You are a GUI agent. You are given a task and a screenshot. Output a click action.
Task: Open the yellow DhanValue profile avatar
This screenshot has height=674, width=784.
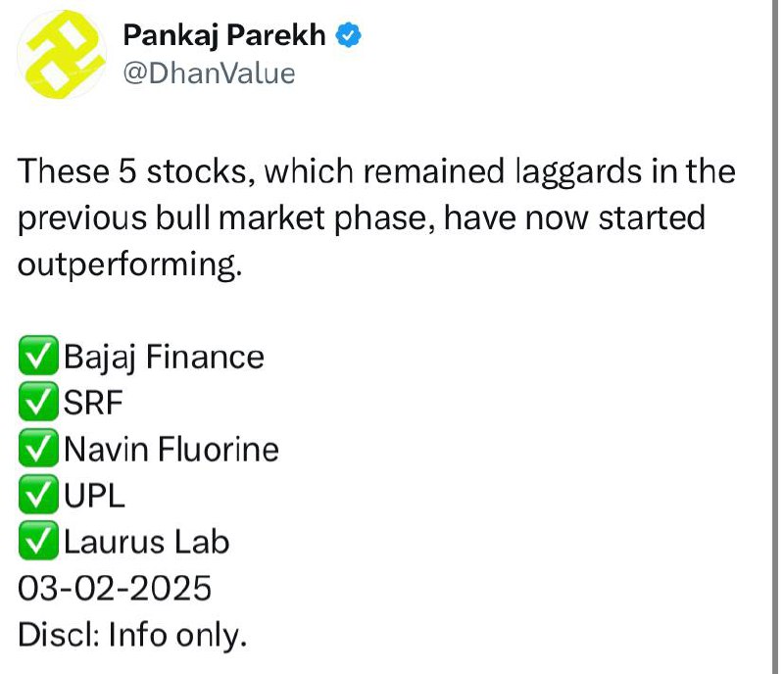[62, 55]
